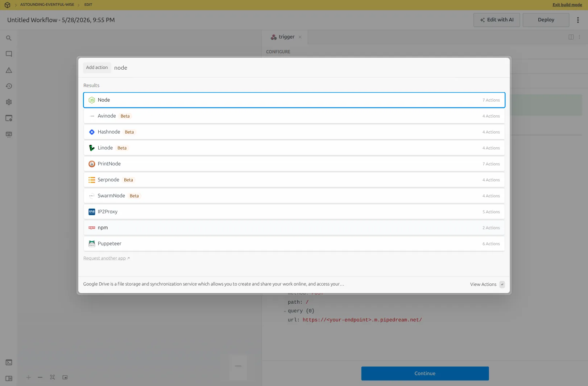Click the Edit with AI button

pyautogui.click(x=497, y=20)
